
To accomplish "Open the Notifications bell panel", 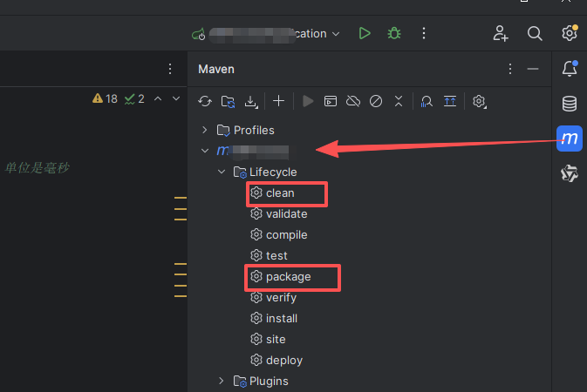I will point(569,69).
